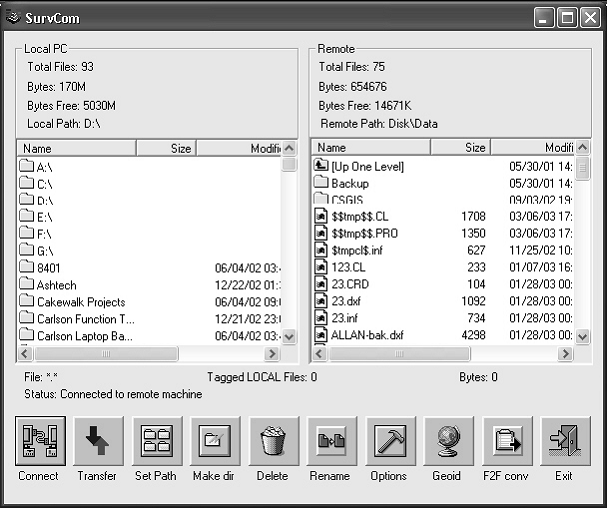Image resolution: width=607 pixels, height=508 pixels.
Task: Click the Connect icon button
Action: click(39, 441)
